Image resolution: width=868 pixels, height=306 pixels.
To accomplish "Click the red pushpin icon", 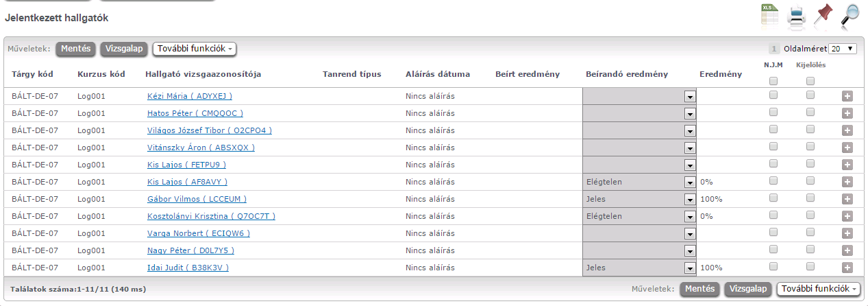I will [822, 15].
